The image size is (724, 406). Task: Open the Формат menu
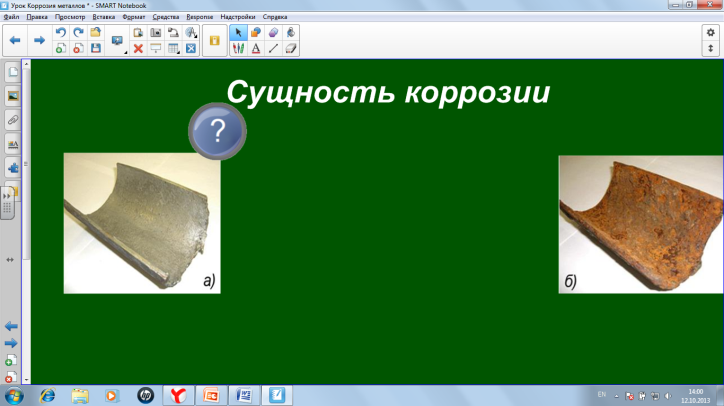pyautogui.click(x=134, y=17)
